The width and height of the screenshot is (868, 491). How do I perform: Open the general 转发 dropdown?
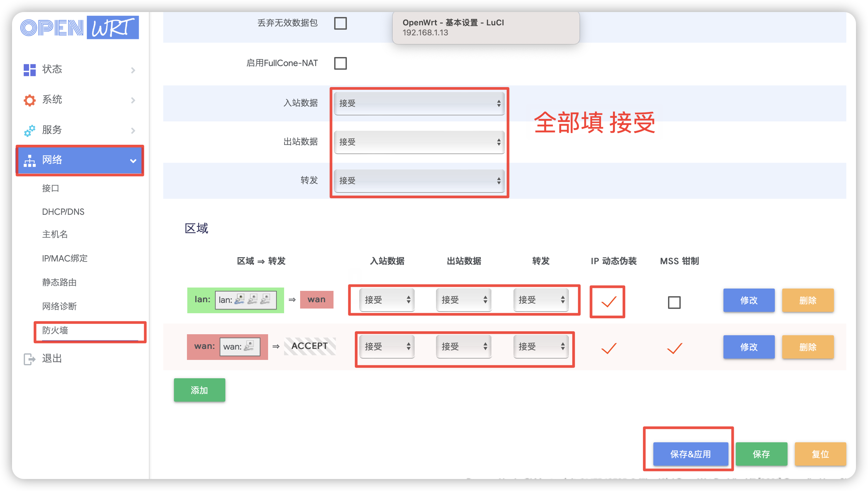(x=419, y=180)
